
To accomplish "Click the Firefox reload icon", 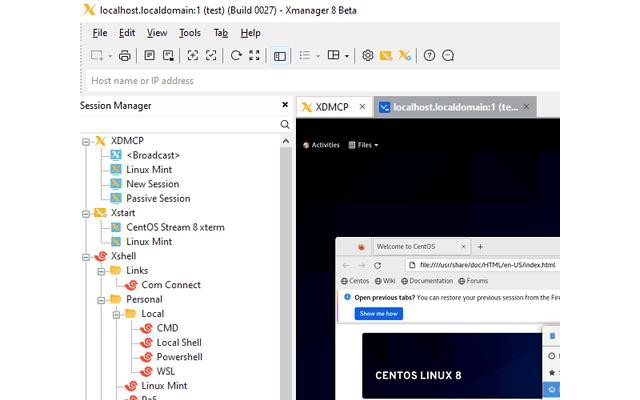I will (378, 265).
